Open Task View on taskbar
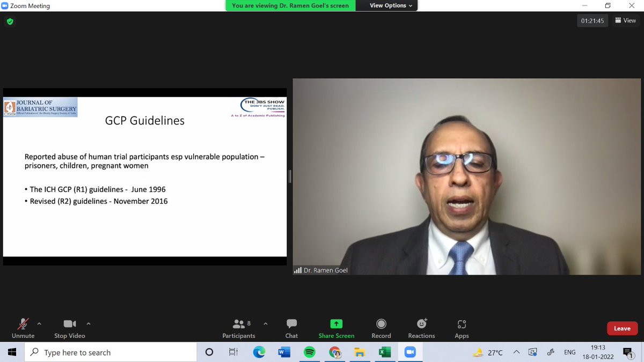644x362 pixels. tap(233, 352)
